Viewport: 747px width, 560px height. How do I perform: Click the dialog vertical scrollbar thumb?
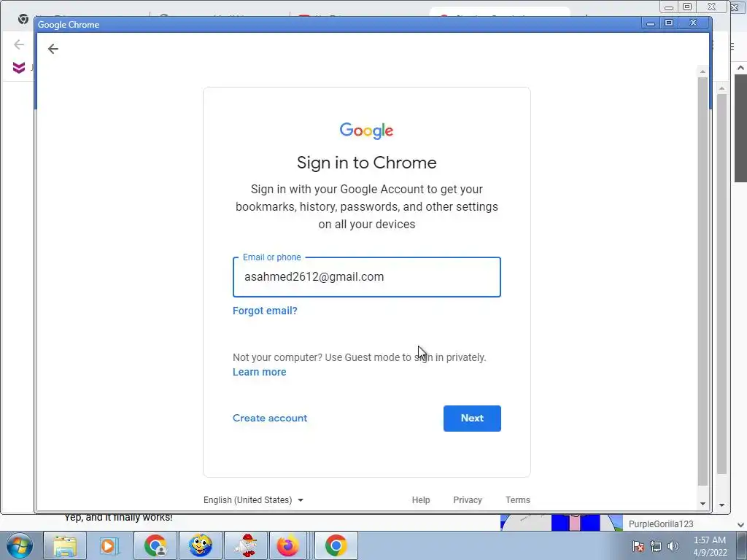tap(703, 281)
